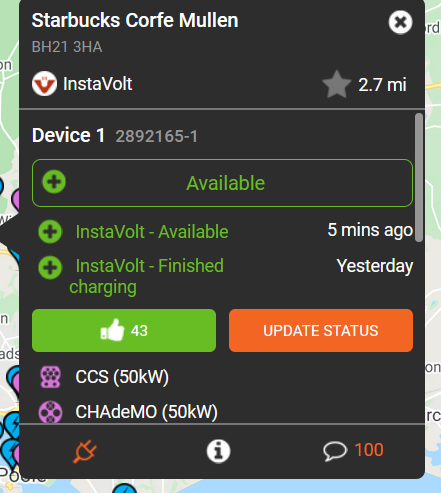
Task: Click the thumbs-up 43 likes button
Action: 124,330
